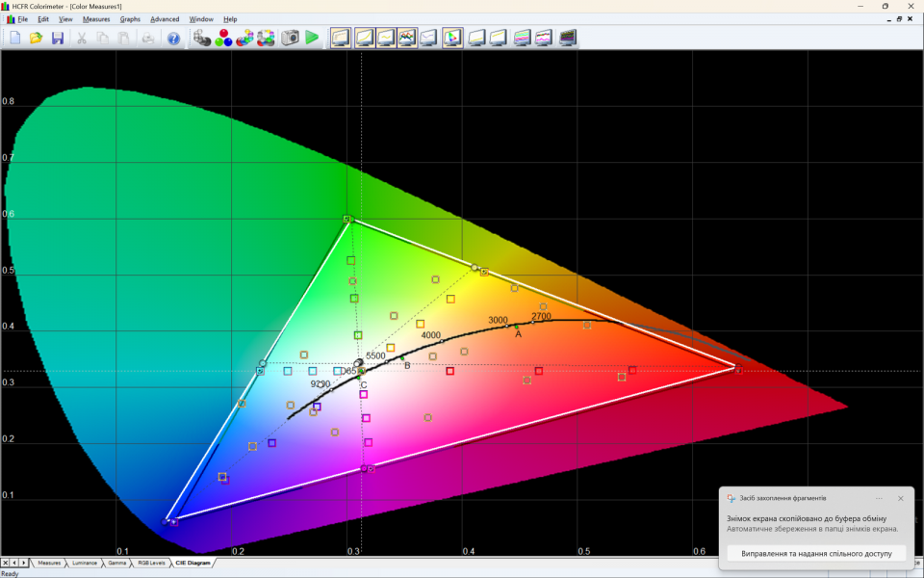This screenshot has height=578, width=924.
Task: Open the Graphs menu
Action: (x=130, y=19)
